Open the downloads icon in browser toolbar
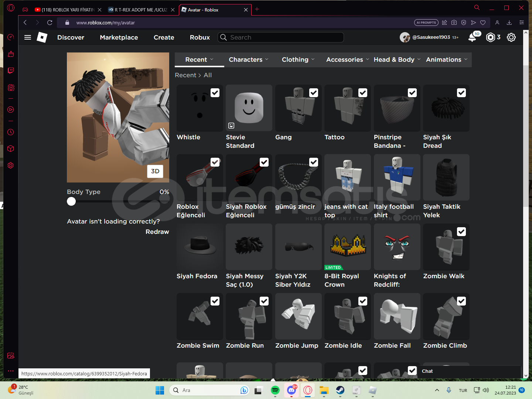This screenshot has width=532, height=399. [509, 23]
